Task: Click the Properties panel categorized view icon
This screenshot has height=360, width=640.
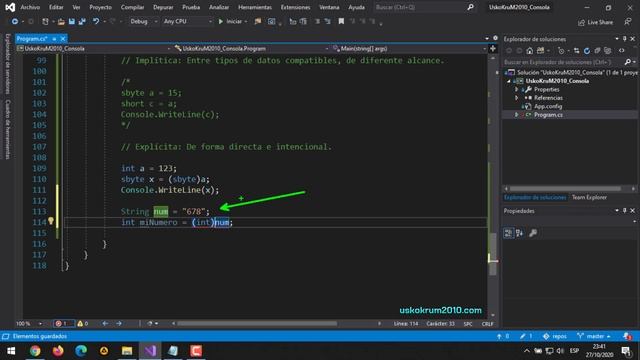Action: 508,233
